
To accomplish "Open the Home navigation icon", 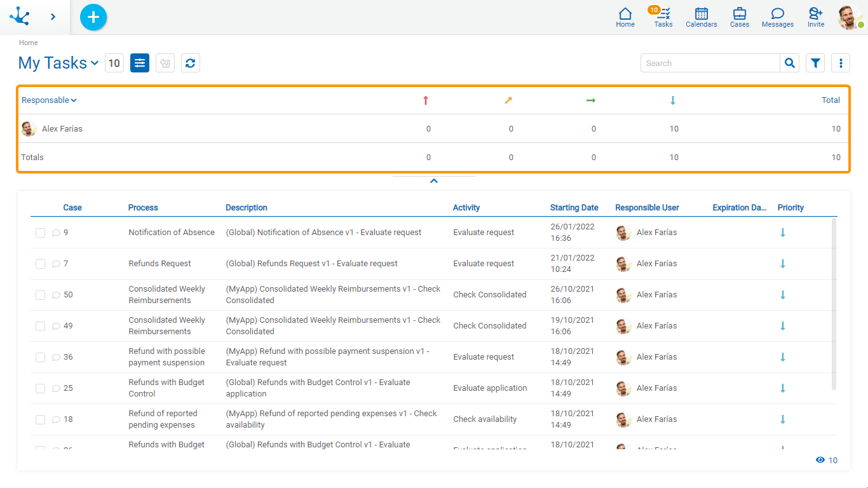I will click(x=625, y=17).
